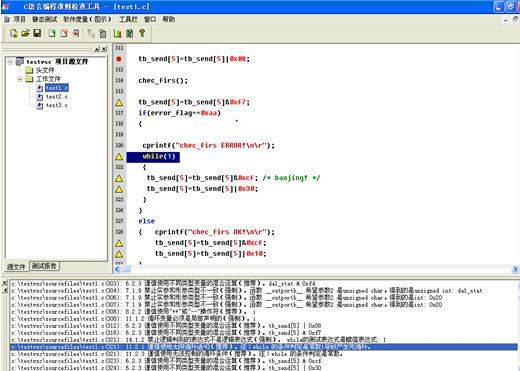Screen dimensions: 520x371
Task: Click the cprintf chec_firs ERROR code line
Action: (x=208, y=146)
